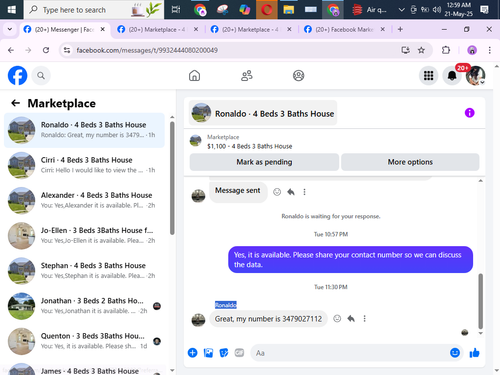
Task: Close the Messenger browser tab
Action: point(103,29)
